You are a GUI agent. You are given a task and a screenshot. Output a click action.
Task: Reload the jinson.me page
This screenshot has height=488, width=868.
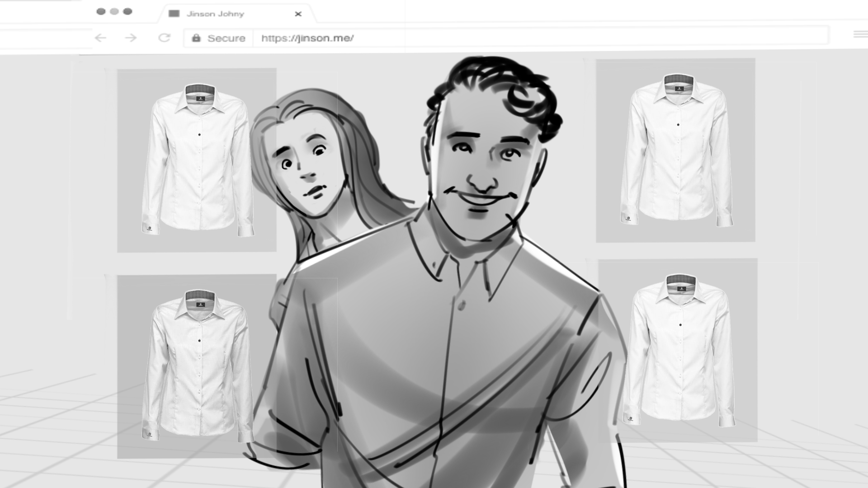(x=164, y=38)
